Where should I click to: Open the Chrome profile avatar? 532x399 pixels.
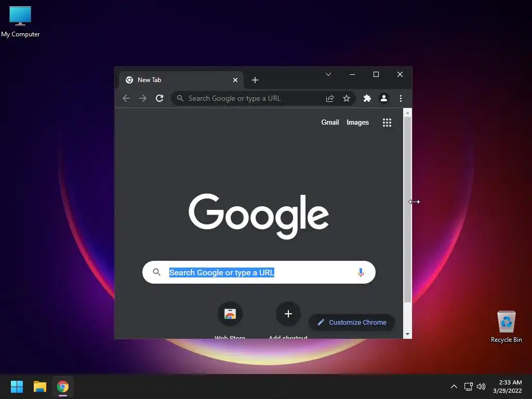384,98
